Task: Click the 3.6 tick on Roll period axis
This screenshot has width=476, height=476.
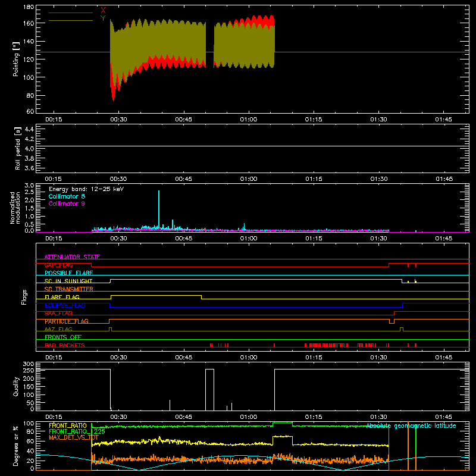Action: (x=29, y=168)
